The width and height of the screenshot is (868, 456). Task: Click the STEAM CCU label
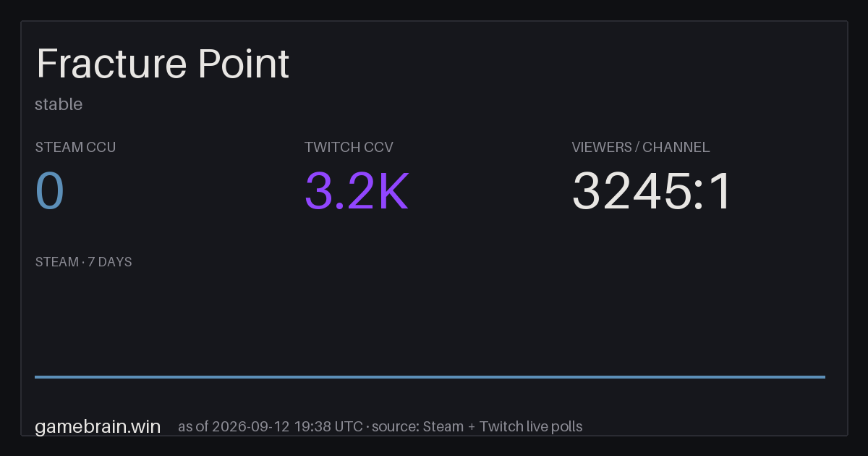click(75, 147)
